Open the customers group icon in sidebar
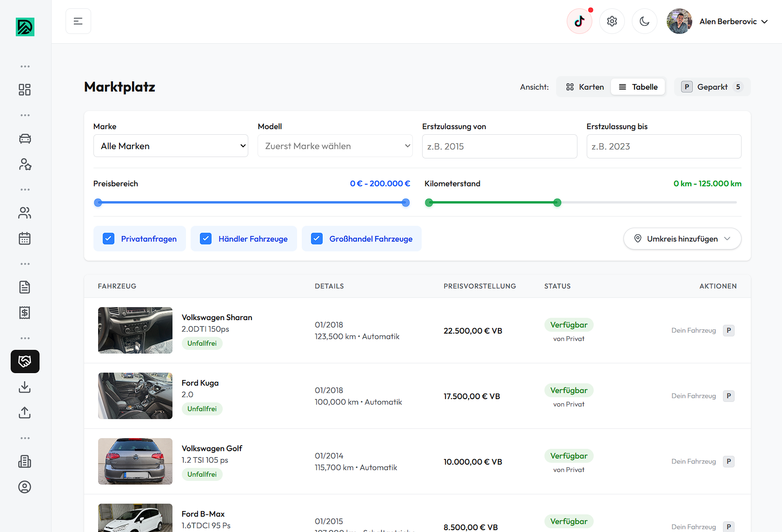Image resolution: width=782 pixels, height=532 pixels. (25, 213)
